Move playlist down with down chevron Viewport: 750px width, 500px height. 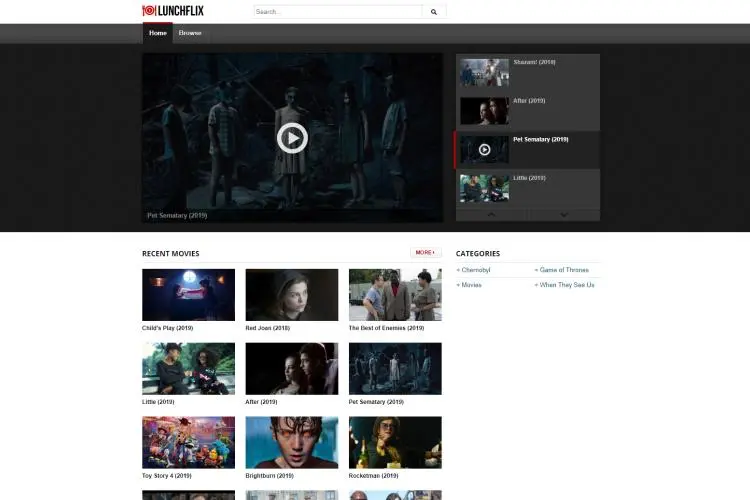tap(564, 215)
